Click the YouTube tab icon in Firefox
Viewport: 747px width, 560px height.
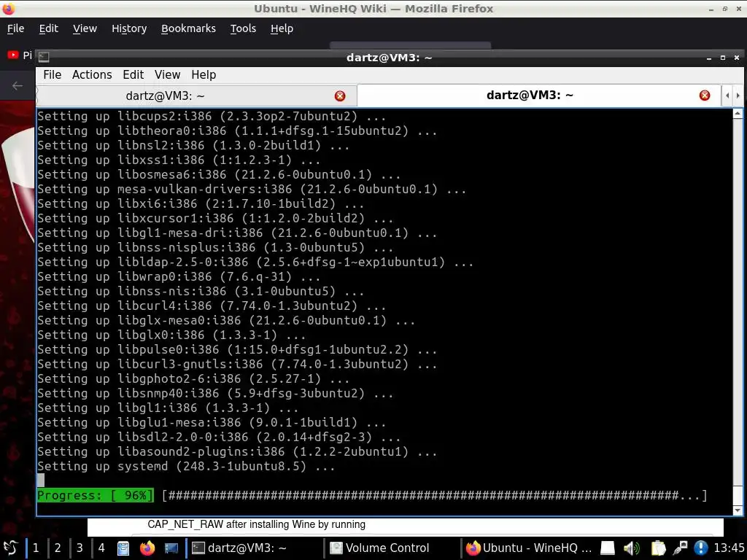[13, 55]
